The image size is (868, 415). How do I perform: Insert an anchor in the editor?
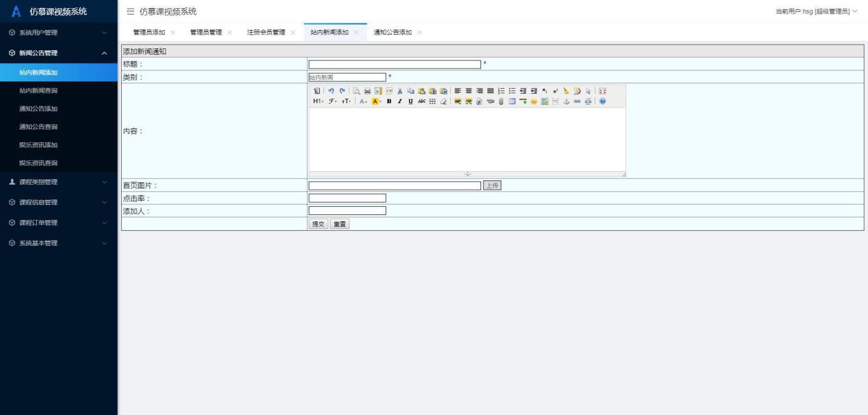pos(566,101)
